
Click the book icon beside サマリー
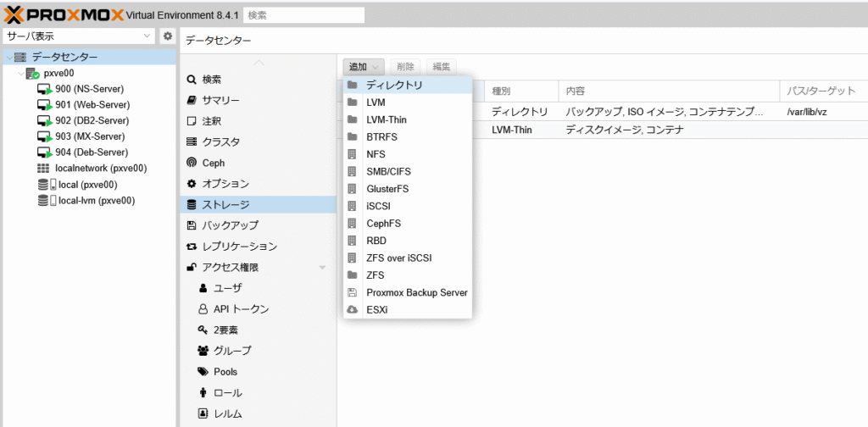[x=192, y=101]
